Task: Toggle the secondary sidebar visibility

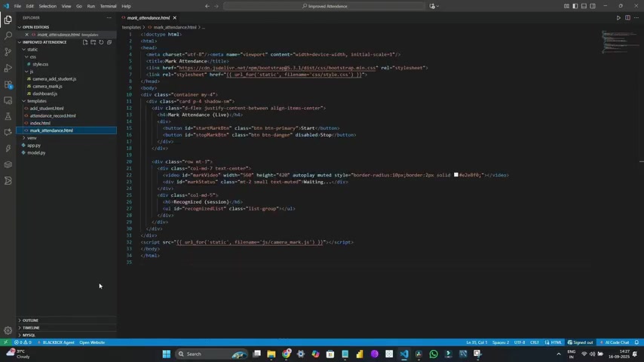Action: [592, 6]
